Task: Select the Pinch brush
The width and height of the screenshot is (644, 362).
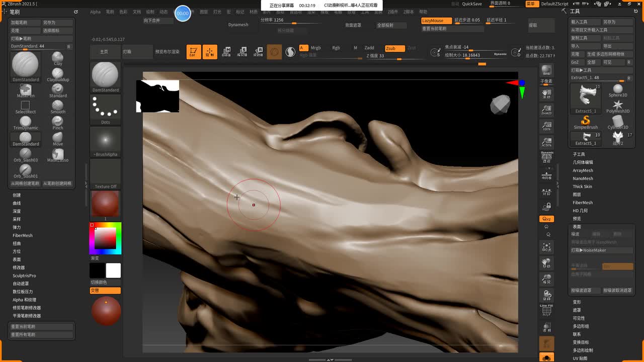Action: pos(58,123)
